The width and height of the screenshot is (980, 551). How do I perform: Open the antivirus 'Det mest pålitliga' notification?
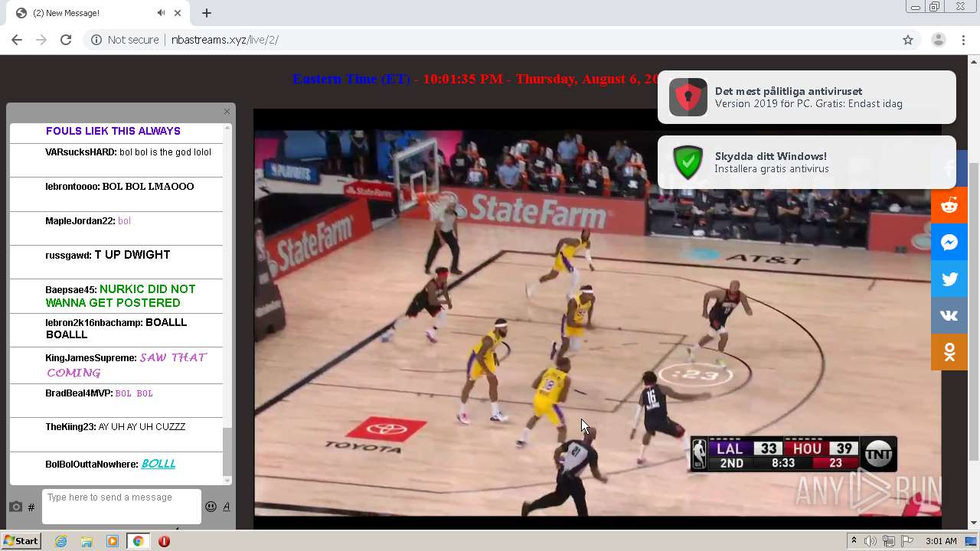tap(807, 97)
